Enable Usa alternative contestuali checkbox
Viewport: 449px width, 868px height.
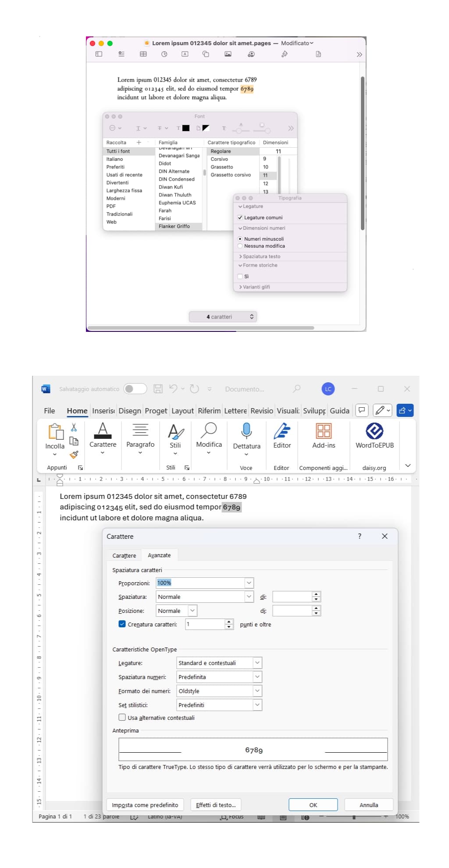click(x=122, y=717)
